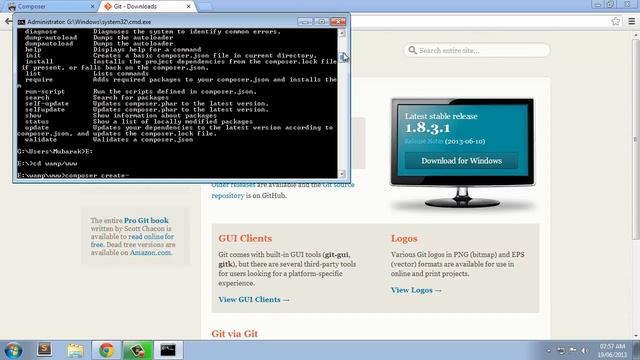Click the browser page vertical scrollbar
The height and width of the screenshot is (360, 640).
tap(636, 139)
